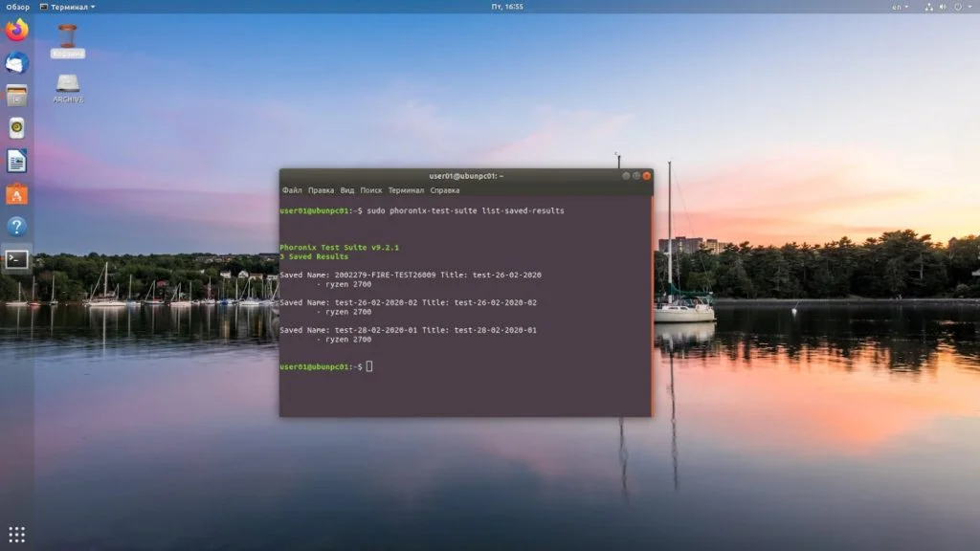The height and width of the screenshot is (551, 980).
Task: Open Ubuntu Software center
Action: pos(16,194)
